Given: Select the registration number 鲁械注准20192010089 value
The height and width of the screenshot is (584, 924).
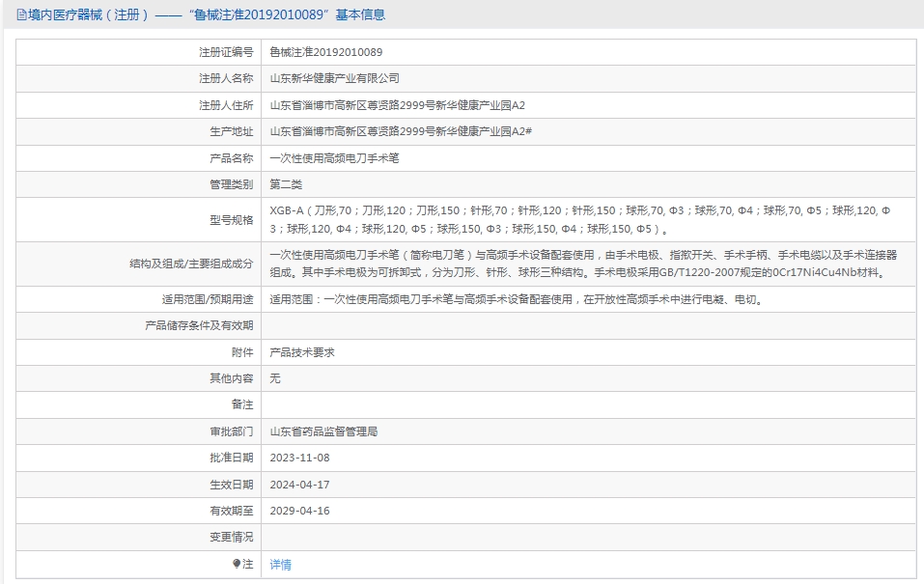Looking at the screenshot, I should point(326,52).
